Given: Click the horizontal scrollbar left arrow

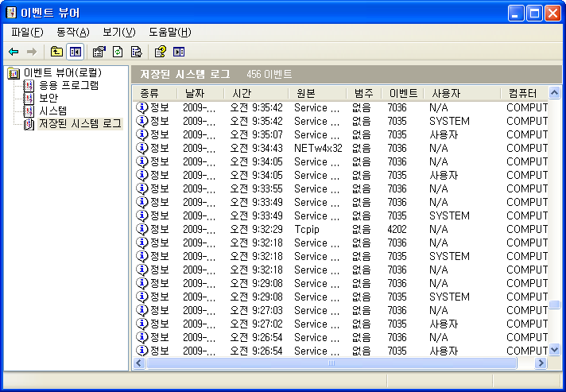Looking at the screenshot, I should point(139,363).
